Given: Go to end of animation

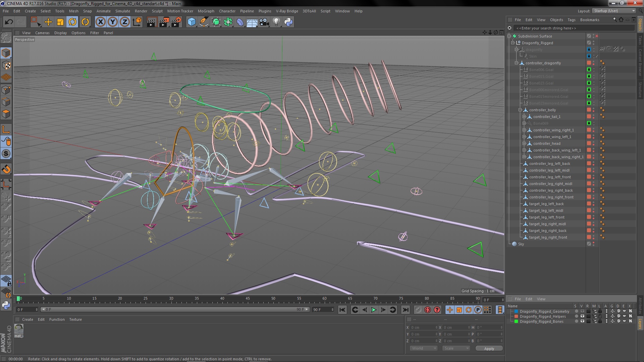Looking at the screenshot, I should (x=405, y=310).
